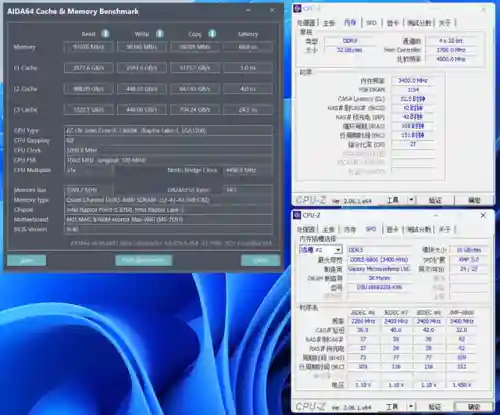Click the Memory Type field in AIDA64

point(168,200)
